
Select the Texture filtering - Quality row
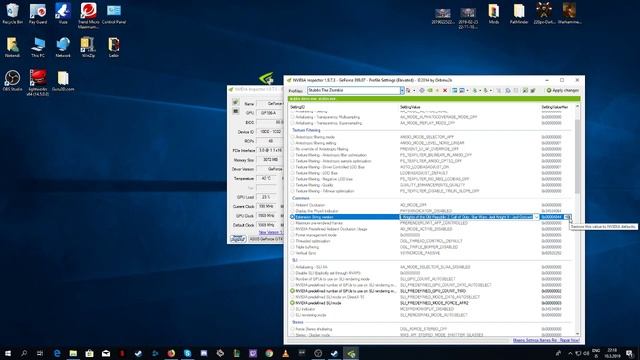click(431, 185)
